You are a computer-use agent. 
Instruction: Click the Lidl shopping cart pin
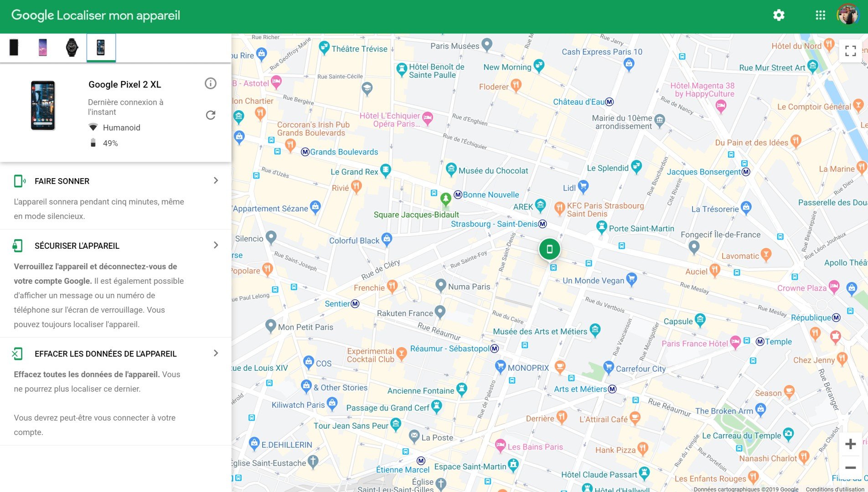click(583, 186)
